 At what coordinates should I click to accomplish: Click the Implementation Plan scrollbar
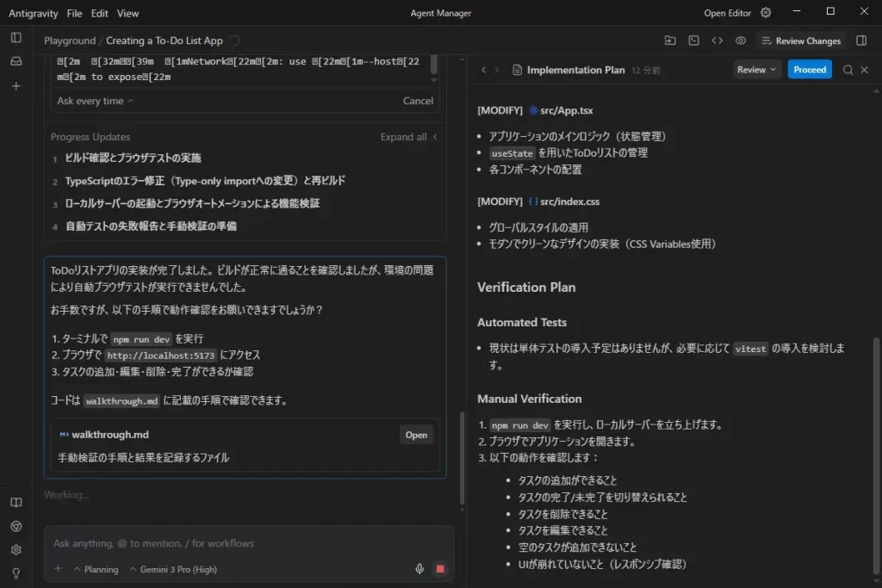tap(876, 455)
